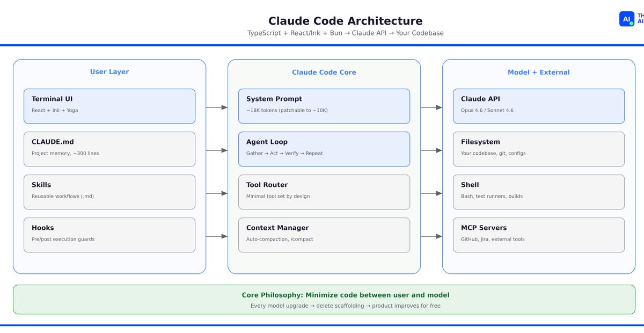
Task: Click the blue AI logo icon
Action: point(627,19)
